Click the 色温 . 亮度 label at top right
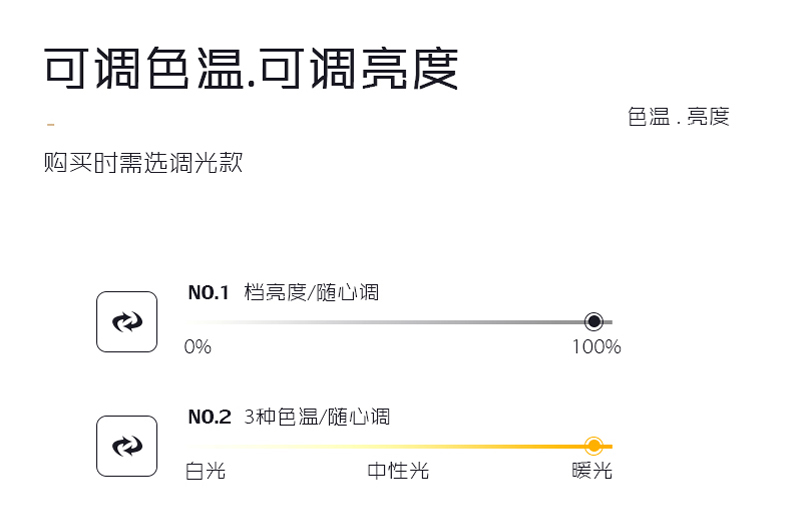Image resolution: width=790 pixels, height=525 pixels. click(x=679, y=116)
